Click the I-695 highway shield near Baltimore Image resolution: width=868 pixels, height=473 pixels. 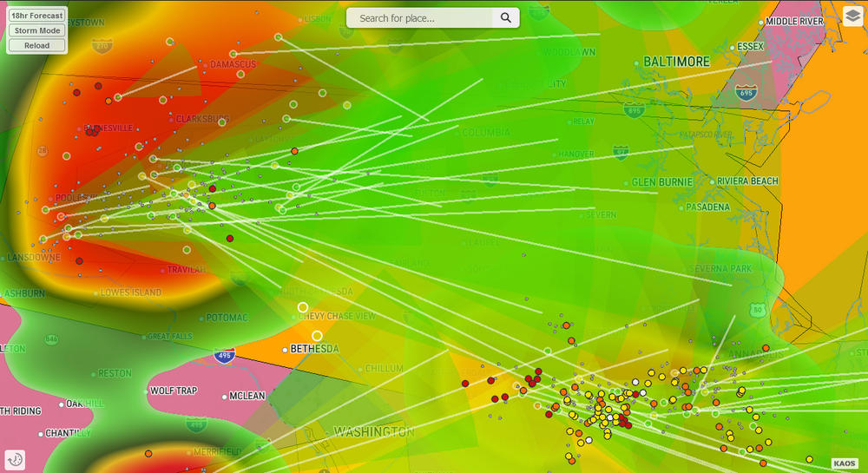[746, 92]
